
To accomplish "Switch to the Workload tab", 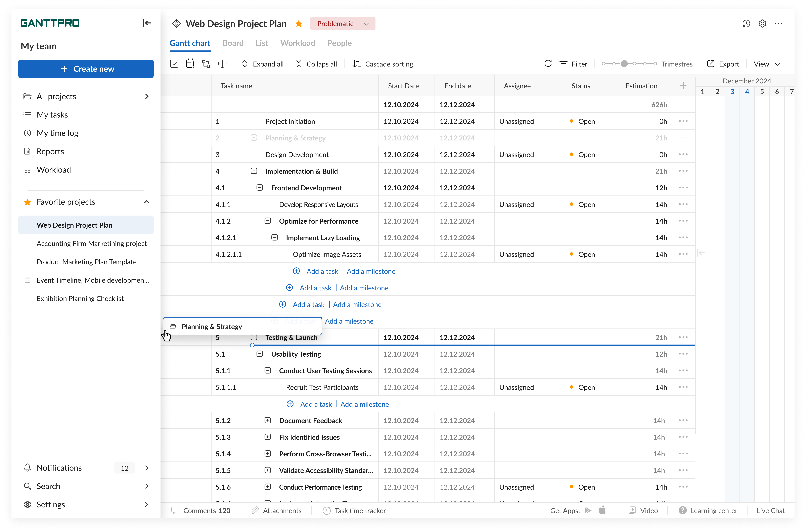I will [298, 43].
